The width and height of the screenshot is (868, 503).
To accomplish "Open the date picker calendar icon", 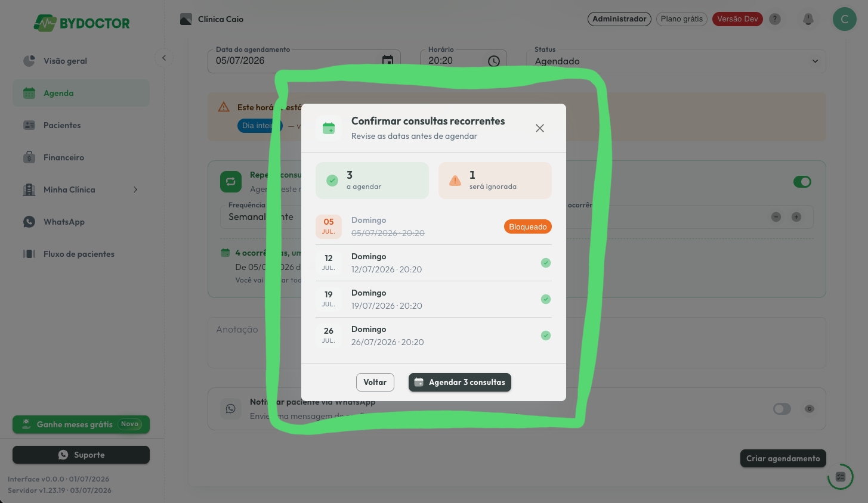I will (388, 60).
